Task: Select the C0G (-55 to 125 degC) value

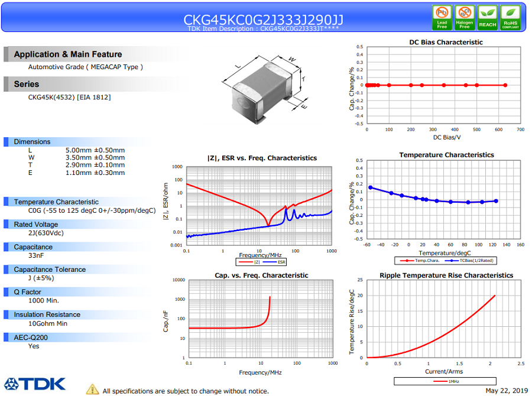Action: (92, 210)
